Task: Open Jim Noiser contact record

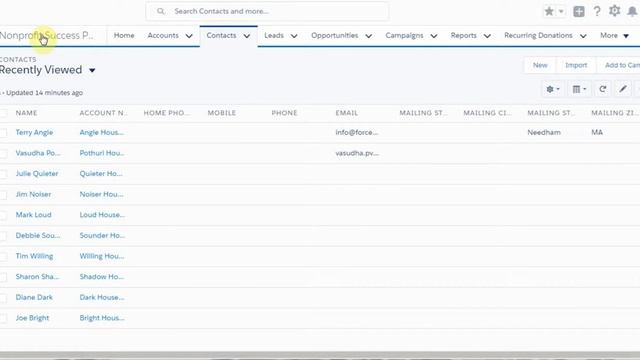Action: click(33, 194)
